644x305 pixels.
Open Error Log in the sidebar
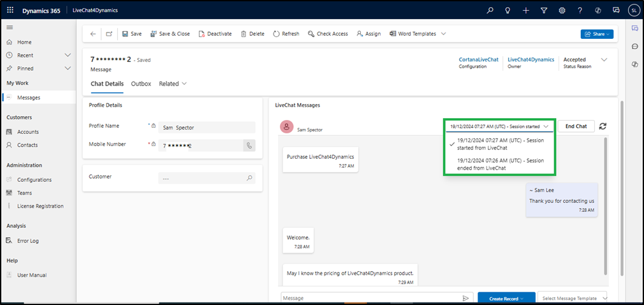(28, 241)
